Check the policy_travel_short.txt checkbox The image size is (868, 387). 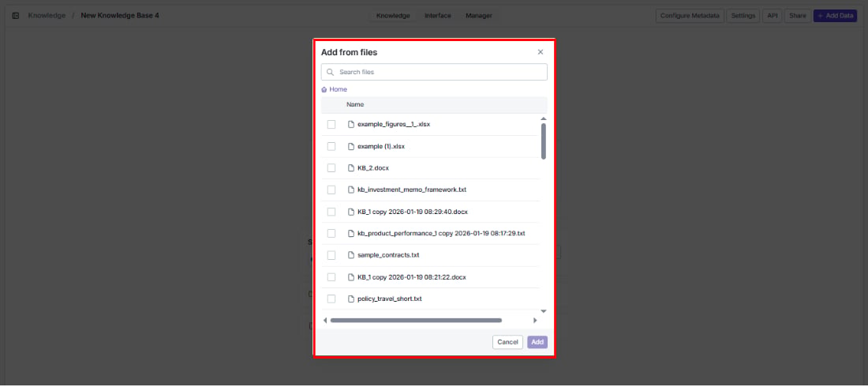coord(331,299)
